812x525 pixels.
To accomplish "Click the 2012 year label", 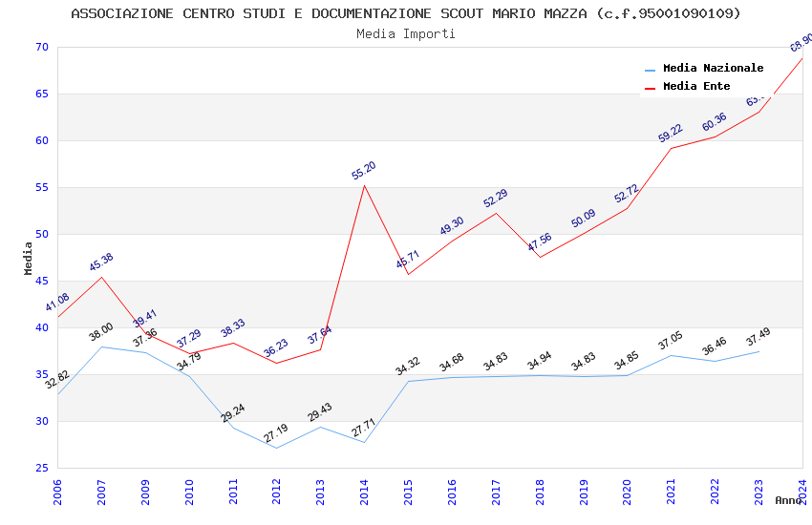I will 277,492.
